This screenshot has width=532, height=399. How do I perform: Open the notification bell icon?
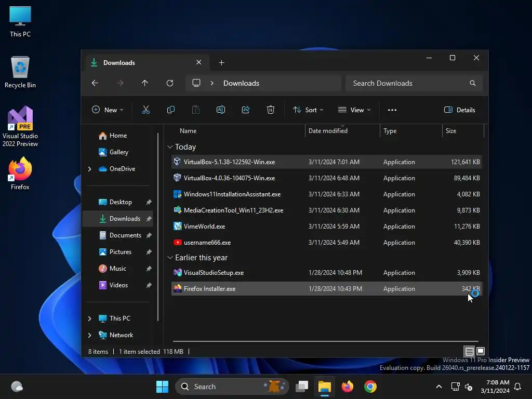coord(517,387)
